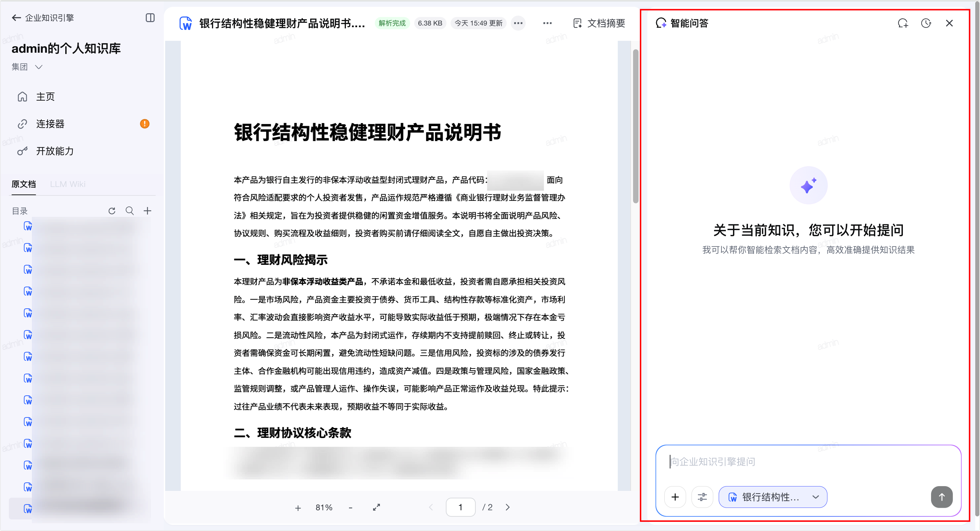Click the 解析完成 status tag
The width and height of the screenshot is (980, 531).
point(392,23)
